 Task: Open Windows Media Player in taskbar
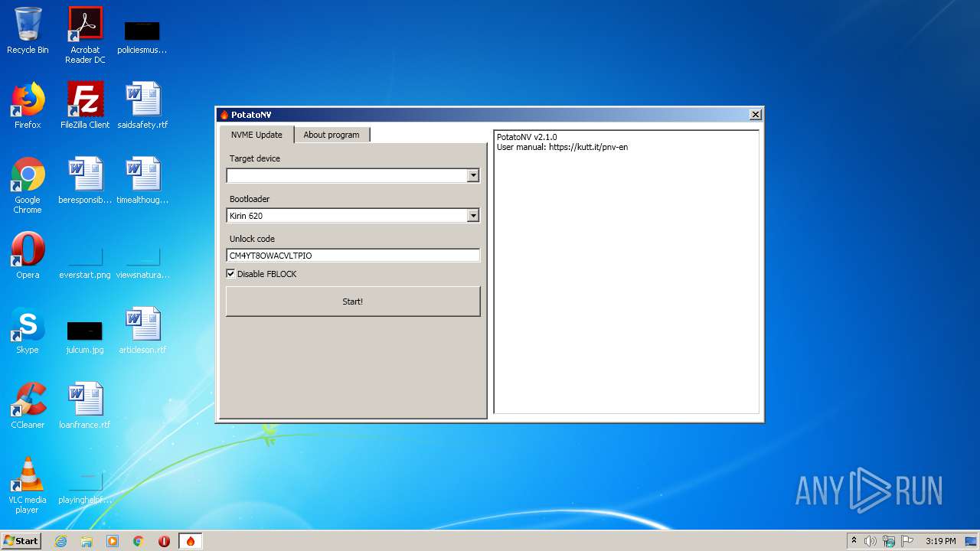click(x=113, y=541)
